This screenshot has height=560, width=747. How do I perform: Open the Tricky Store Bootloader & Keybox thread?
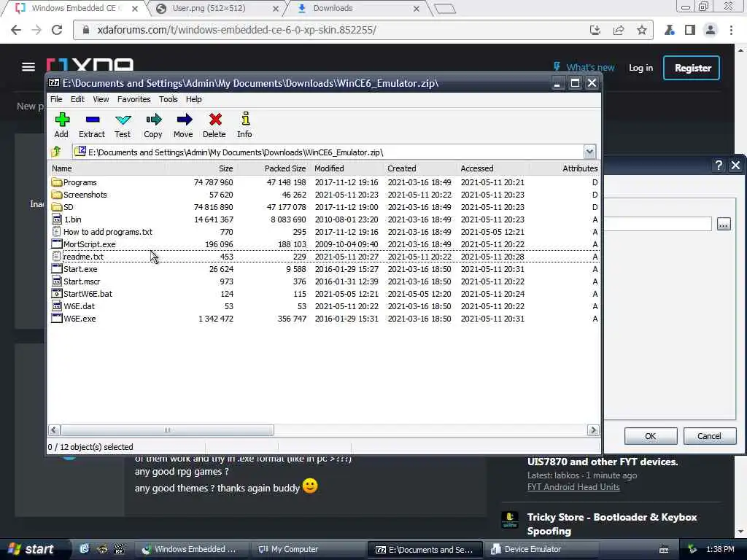pyautogui.click(x=612, y=524)
